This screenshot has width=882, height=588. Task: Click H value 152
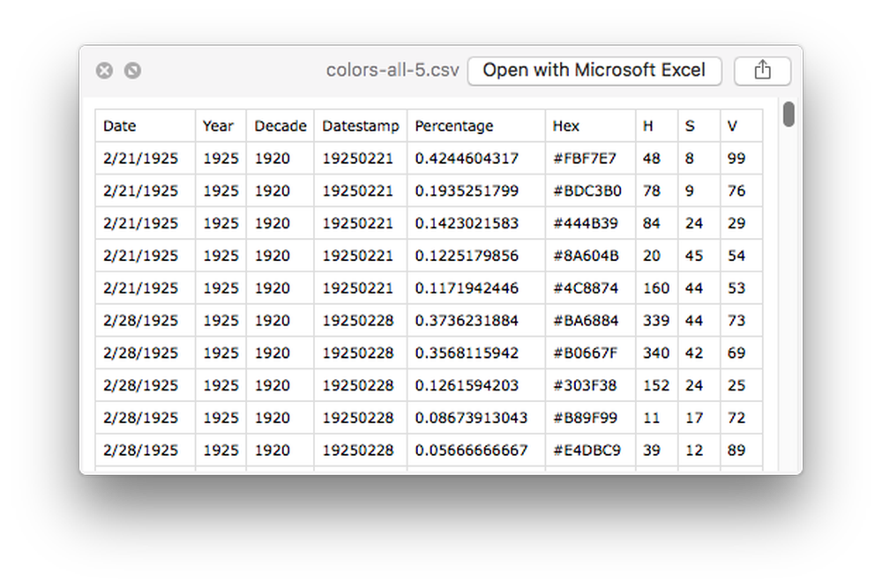pos(656,385)
